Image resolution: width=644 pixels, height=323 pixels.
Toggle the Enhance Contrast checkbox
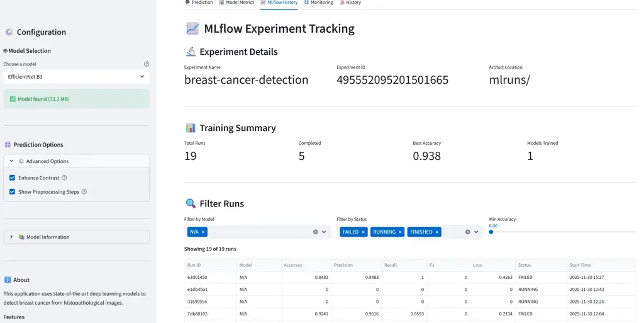[13, 178]
